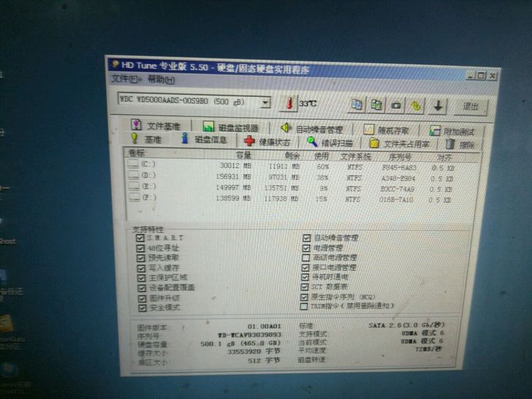Image resolution: width=532 pixels, height=399 pixels.
Task: Toggle the 设备配置覆盖 checkbox
Action: [x=142, y=288]
